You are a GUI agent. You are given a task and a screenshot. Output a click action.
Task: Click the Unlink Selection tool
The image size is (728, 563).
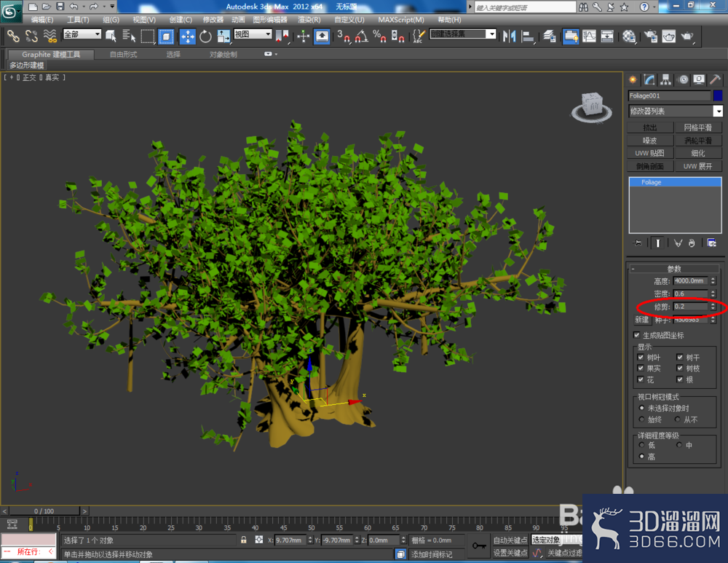(x=31, y=36)
